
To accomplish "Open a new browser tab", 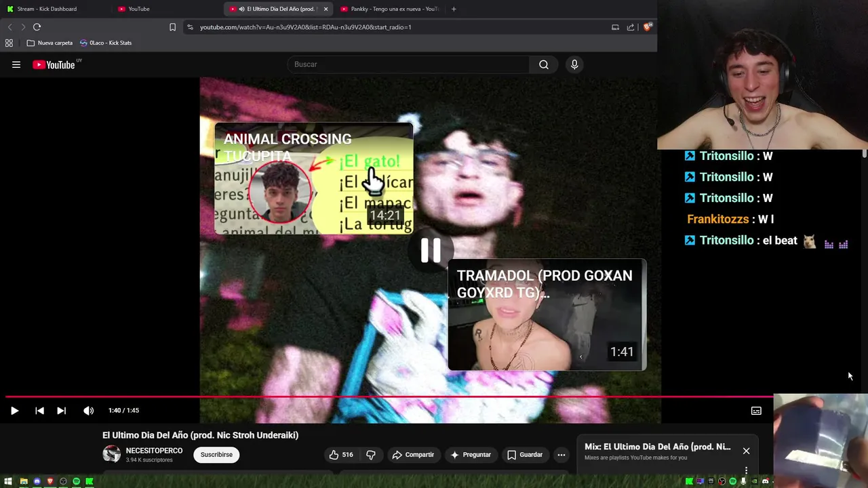I will 454,9.
